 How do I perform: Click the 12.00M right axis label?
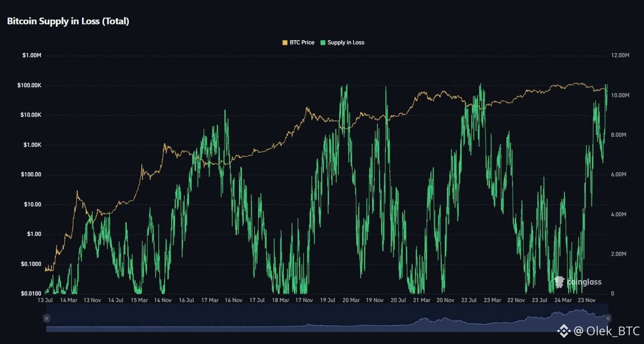click(x=620, y=55)
